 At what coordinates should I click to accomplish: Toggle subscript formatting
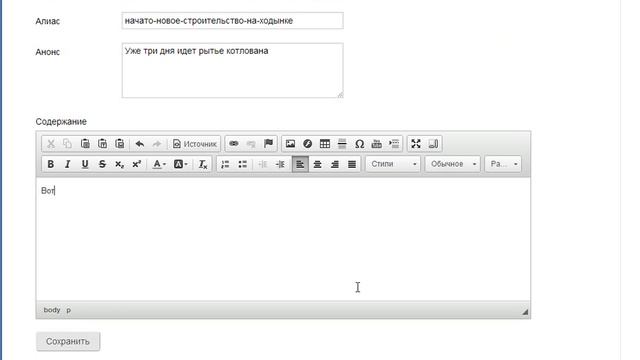120,164
